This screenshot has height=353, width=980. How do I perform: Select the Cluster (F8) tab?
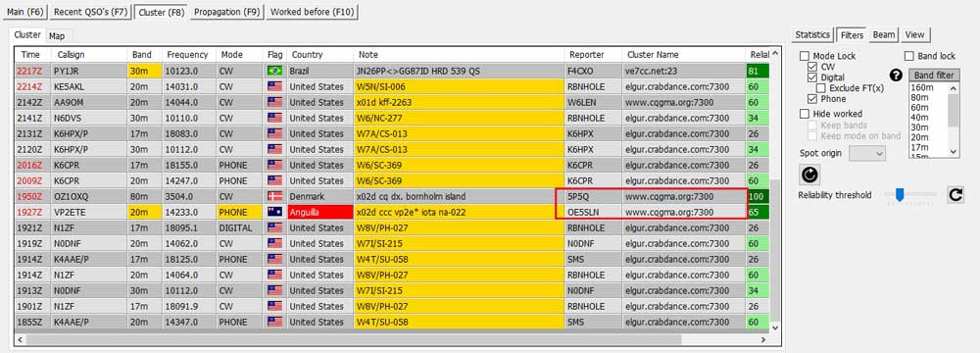click(162, 12)
